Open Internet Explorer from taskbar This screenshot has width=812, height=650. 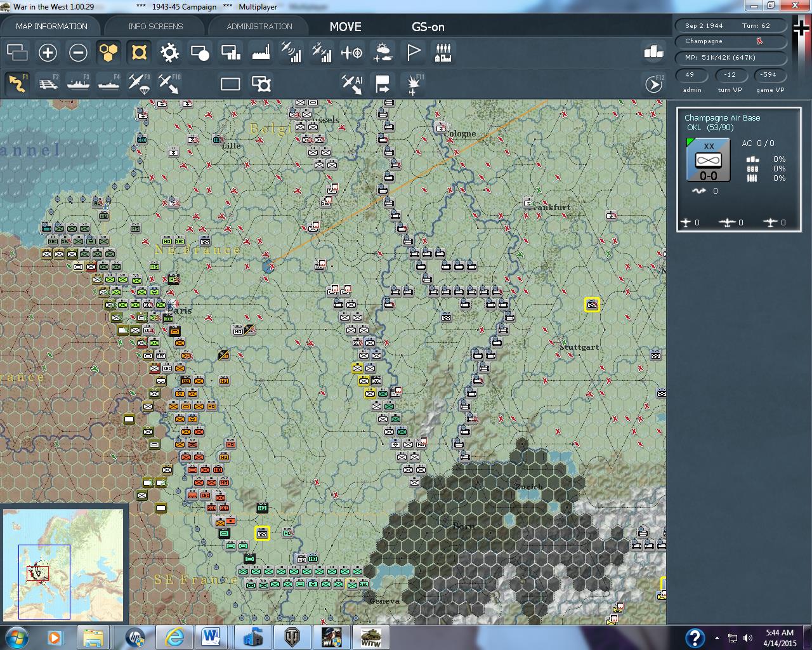point(174,637)
